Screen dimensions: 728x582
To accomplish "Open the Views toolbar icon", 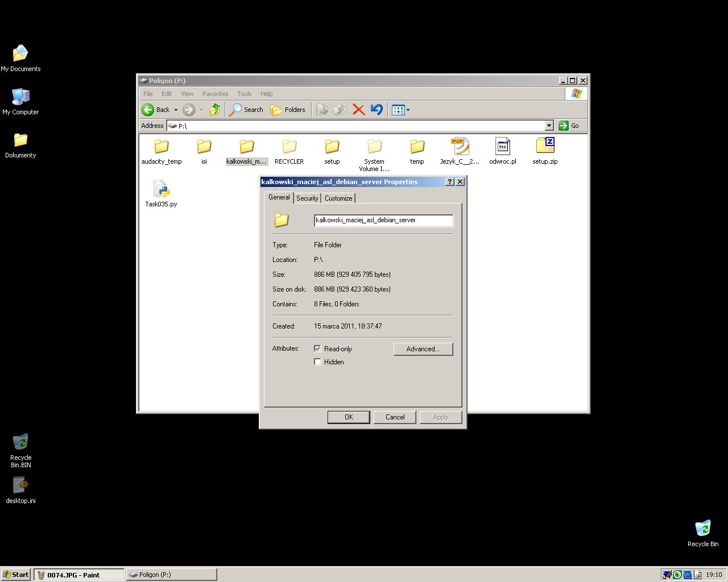I will click(398, 110).
